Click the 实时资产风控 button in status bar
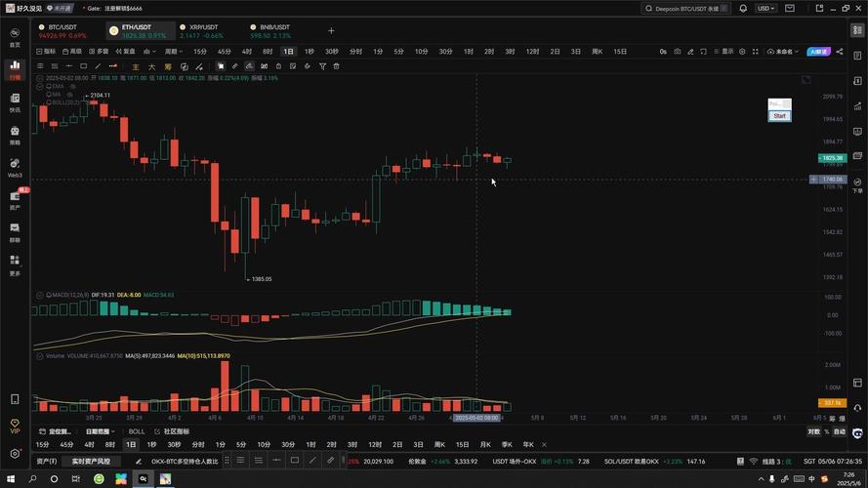868x488 pixels. [91, 461]
